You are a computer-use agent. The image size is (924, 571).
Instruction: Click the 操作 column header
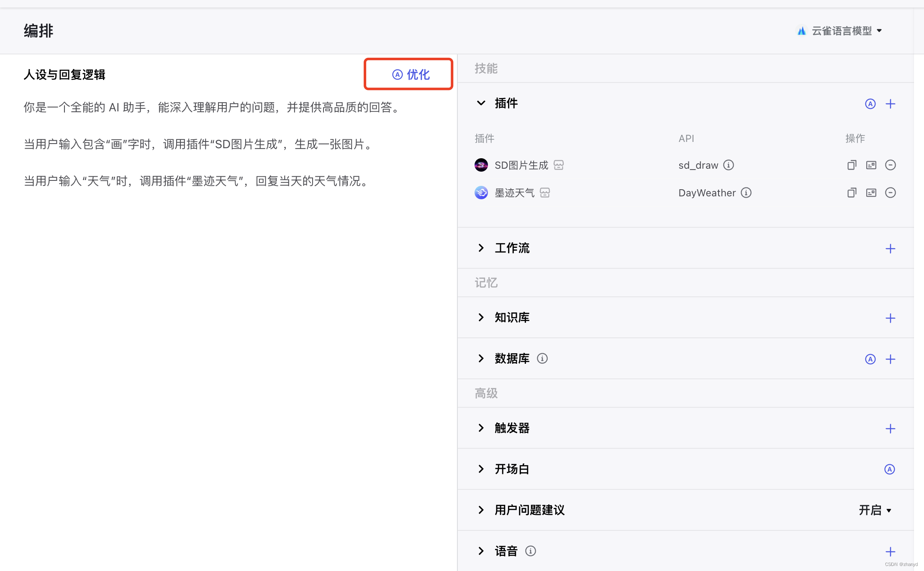(x=855, y=138)
